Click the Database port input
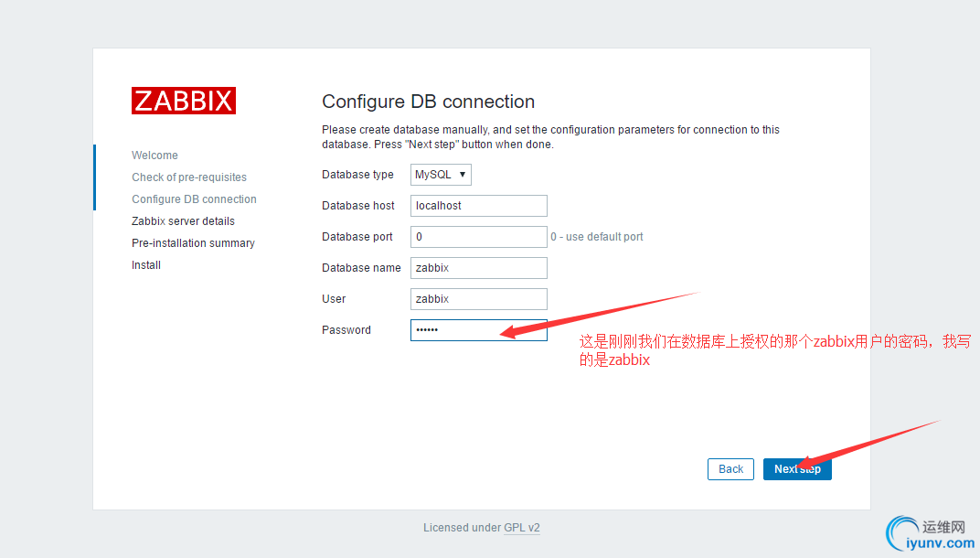Viewport: 980px width, 558px height. pos(479,236)
